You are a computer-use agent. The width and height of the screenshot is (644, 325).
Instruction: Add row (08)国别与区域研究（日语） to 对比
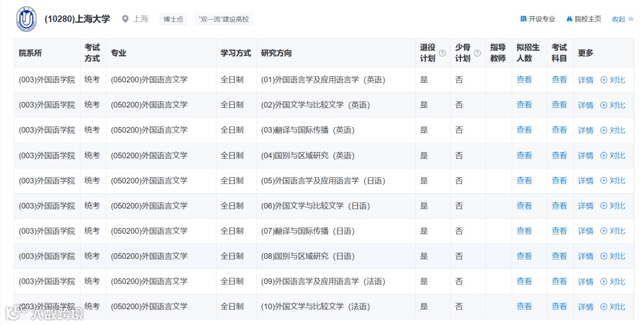tap(613, 256)
